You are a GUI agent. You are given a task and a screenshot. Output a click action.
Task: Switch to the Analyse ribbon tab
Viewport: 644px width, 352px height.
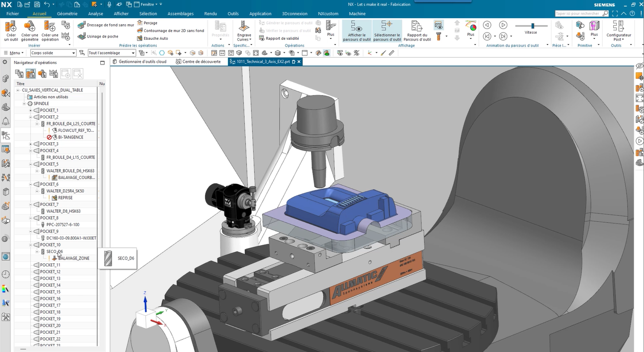pyautogui.click(x=96, y=13)
